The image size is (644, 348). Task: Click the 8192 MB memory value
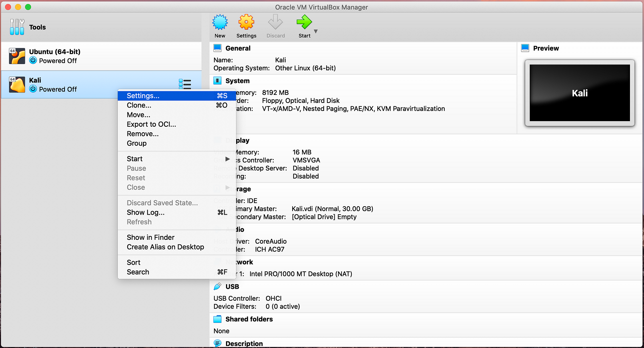(x=275, y=93)
